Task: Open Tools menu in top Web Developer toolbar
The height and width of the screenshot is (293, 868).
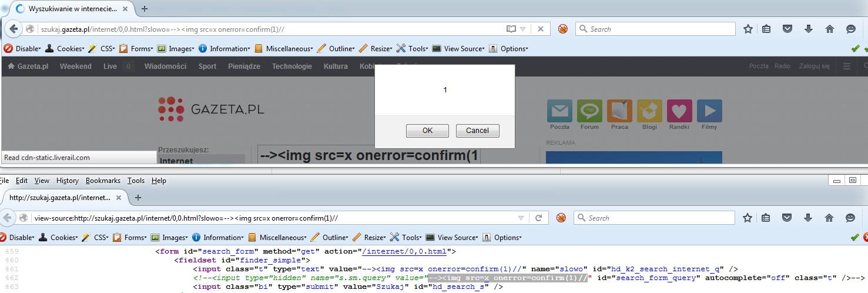Action: (413, 48)
